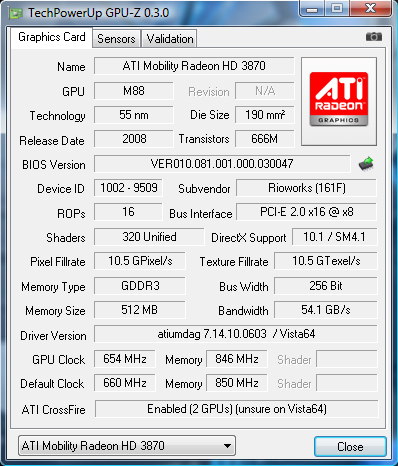Click the 'Texture Fillrate' label
Viewport: 398px width, 466px height.
pyautogui.click(x=234, y=262)
